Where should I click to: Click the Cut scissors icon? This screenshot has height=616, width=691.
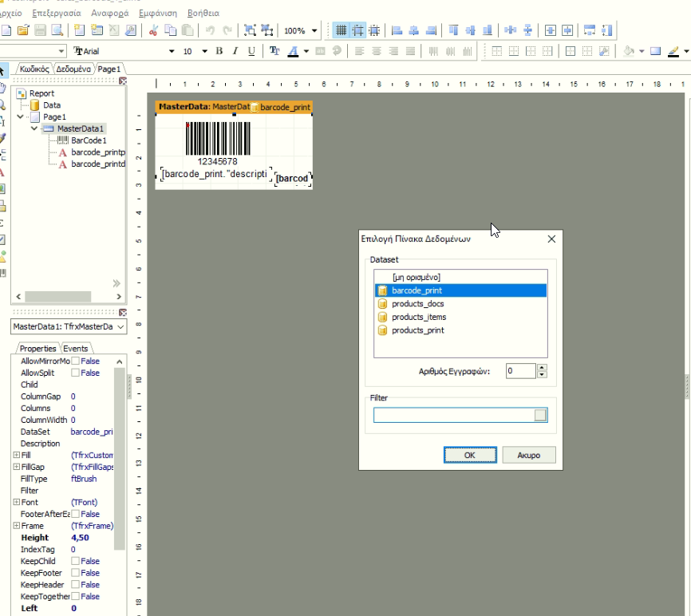(x=153, y=30)
